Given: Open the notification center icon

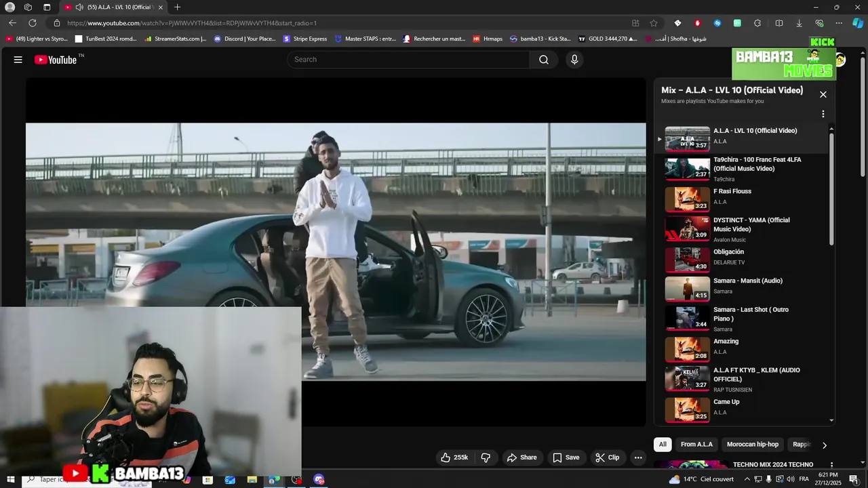Looking at the screenshot, I should pyautogui.click(x=854, y=479).
